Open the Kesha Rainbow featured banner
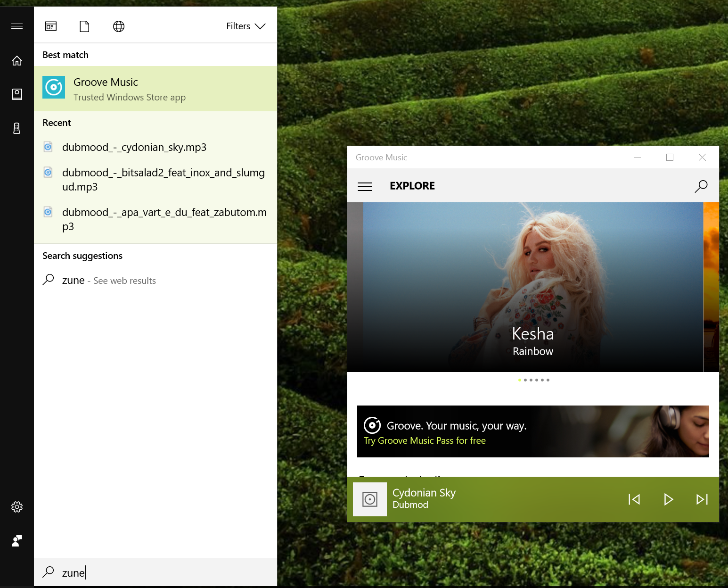The width and height of the screenshot is (728, 588). pyautogui.click(x=533, y=287)
